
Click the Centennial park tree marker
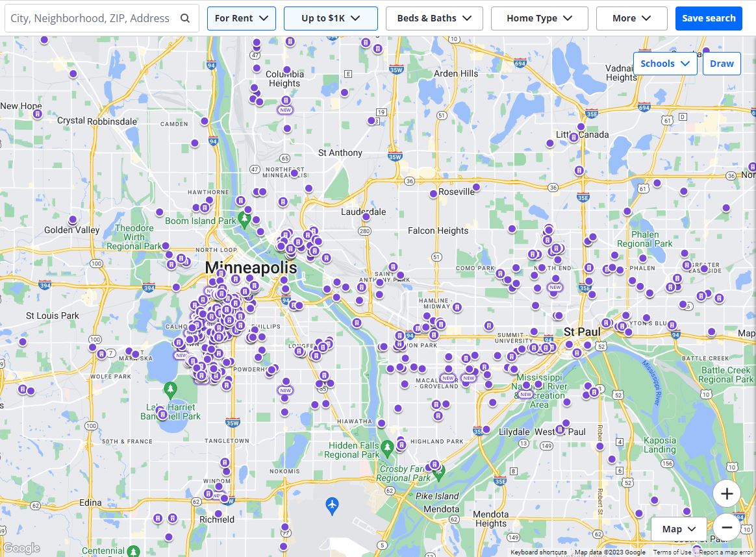pos(134,551)
